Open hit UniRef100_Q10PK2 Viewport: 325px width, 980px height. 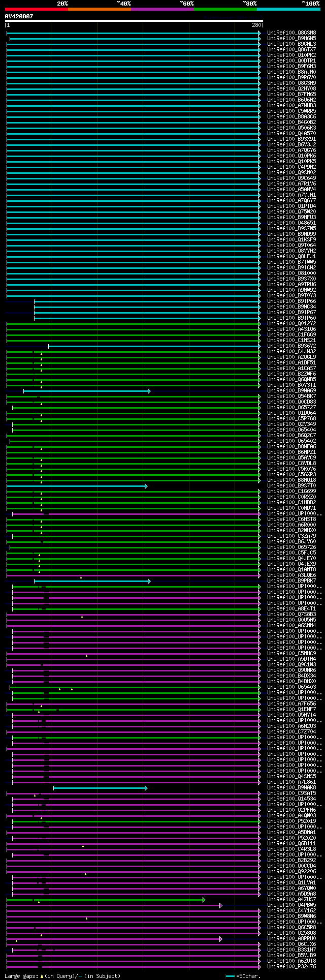291,55
